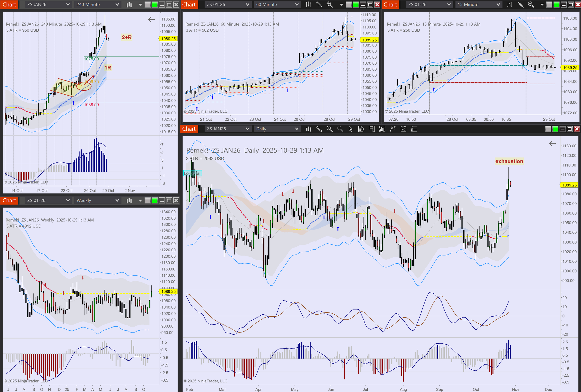Open bar style in Daily chart
This screenshot has width=581, height=392.
tap(309, 129)
